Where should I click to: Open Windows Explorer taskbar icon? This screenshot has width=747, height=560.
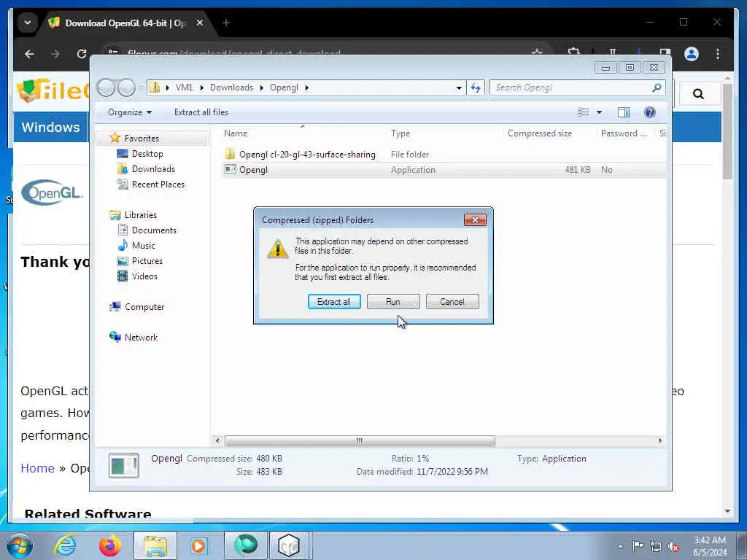155,545
